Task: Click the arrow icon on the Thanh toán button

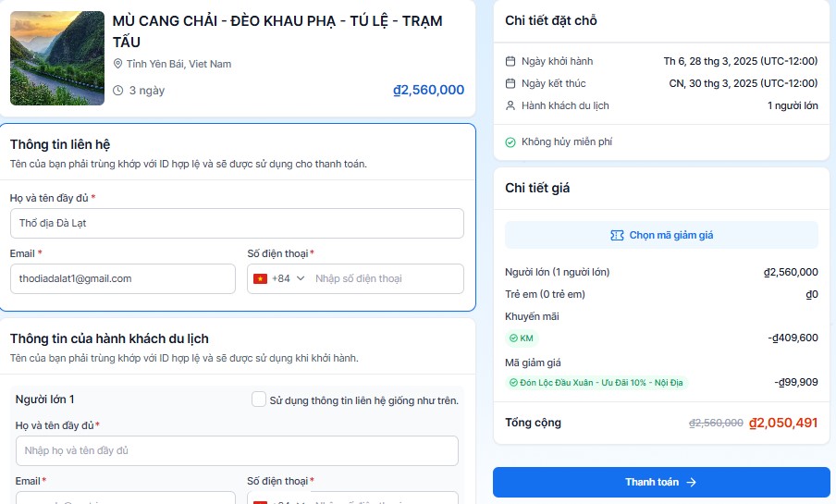Action: point(692,482)
